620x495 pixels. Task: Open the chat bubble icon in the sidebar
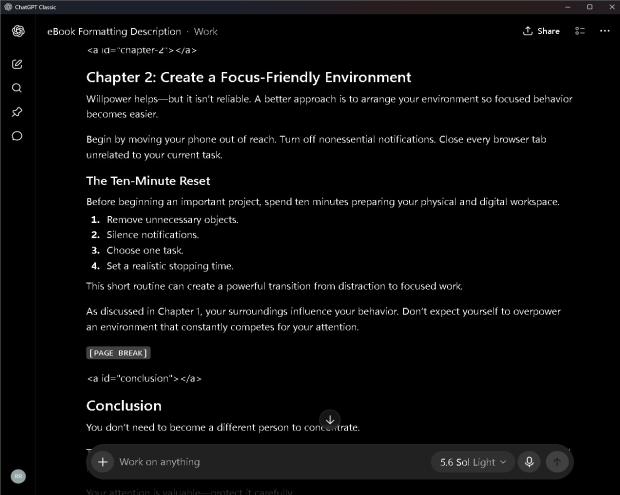[17, 136]
